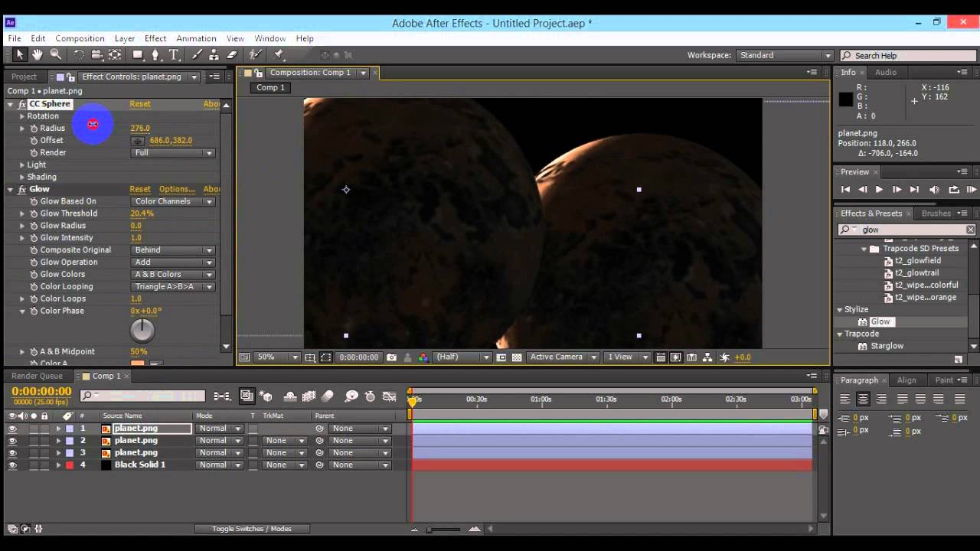Open Glow Based On dropdown

(x=173, y=201)
